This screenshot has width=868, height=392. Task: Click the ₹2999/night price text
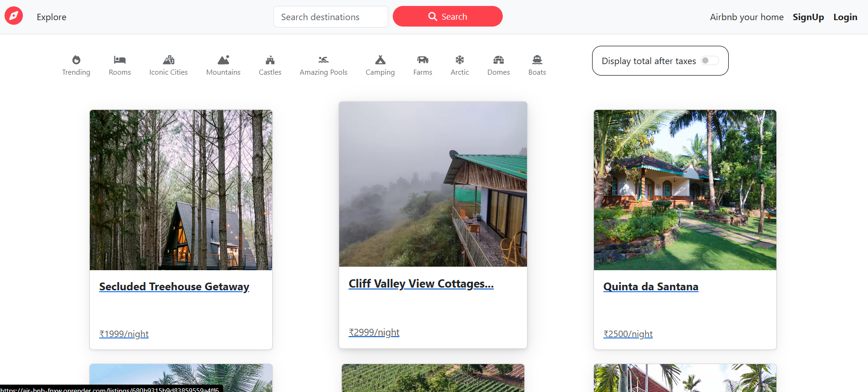click(374, 332)
